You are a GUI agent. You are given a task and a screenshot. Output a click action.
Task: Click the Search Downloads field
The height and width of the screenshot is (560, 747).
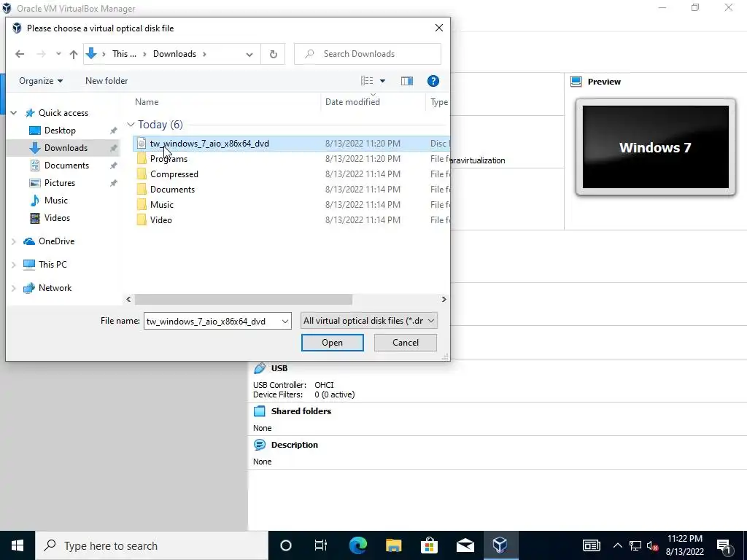pyautogui.click(x=368, y=54)
